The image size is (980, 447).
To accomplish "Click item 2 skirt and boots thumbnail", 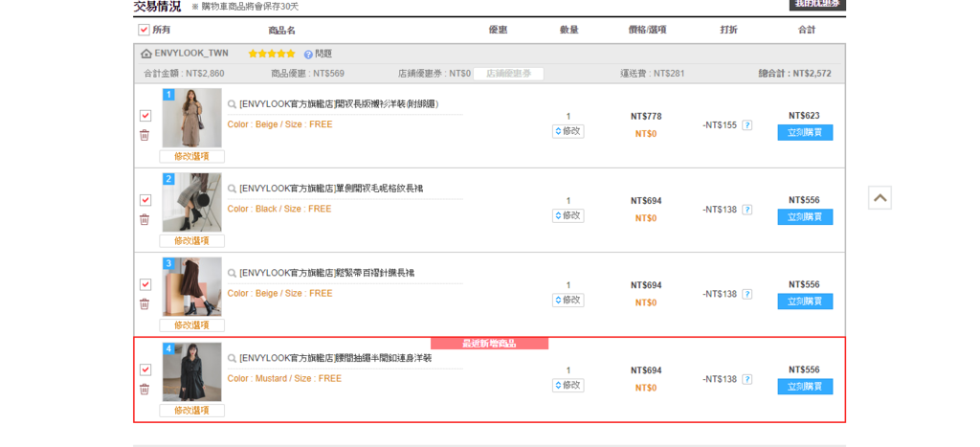I will (x=191, y=203).
